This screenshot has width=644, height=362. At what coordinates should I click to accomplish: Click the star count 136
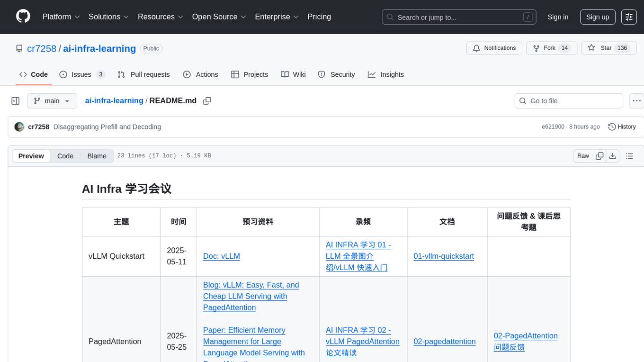[622, 48]
